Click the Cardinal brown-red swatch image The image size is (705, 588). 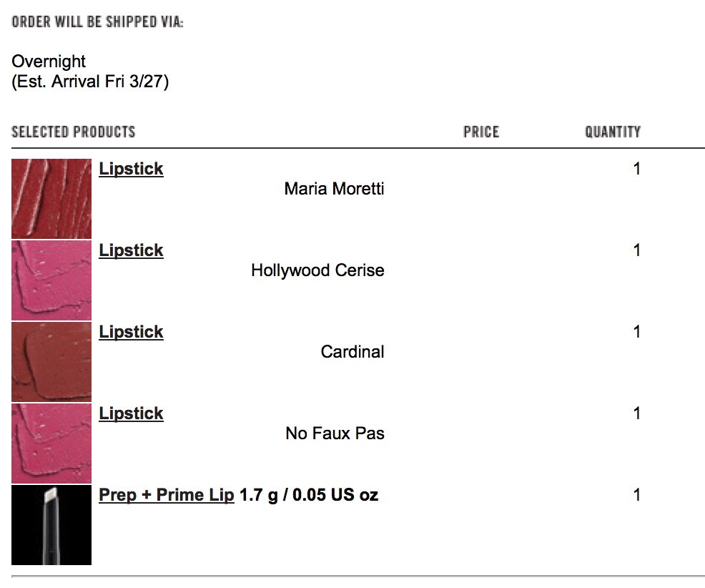coord(51,362)
